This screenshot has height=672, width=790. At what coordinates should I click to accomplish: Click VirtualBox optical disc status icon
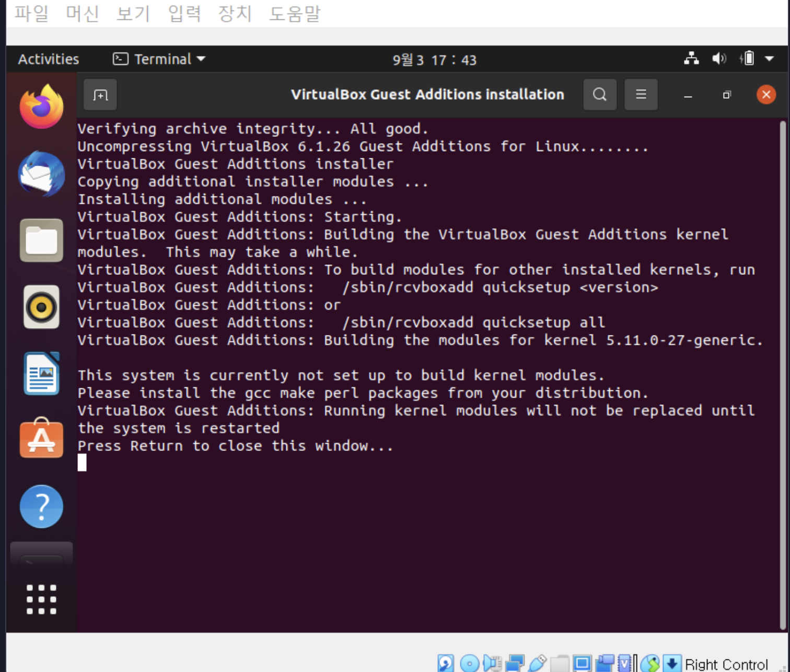tap(469, 664)
